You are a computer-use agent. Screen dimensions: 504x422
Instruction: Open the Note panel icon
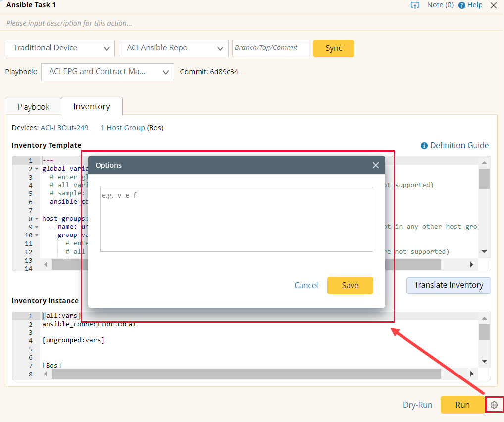[x=415, y=5]
